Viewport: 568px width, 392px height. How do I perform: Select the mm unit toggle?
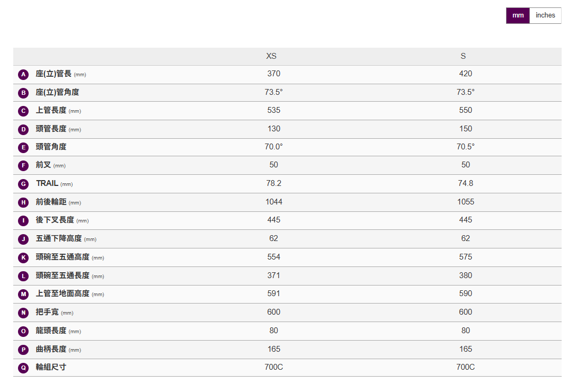518,15
